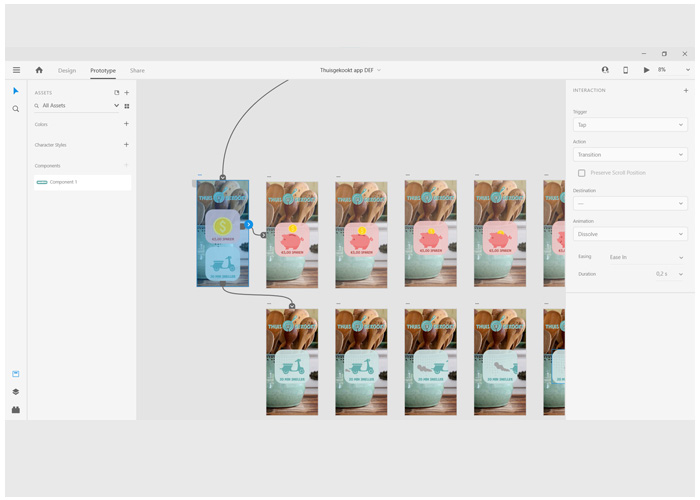Click the plus icon next to Assets

pyautogui.click(x=127, y=93)
